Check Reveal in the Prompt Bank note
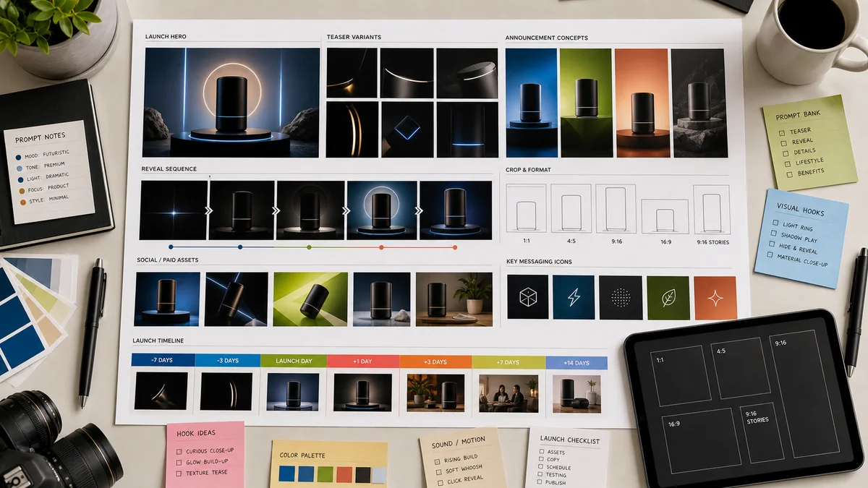This screenshot has width=868, height=488. tap(783, 143)
